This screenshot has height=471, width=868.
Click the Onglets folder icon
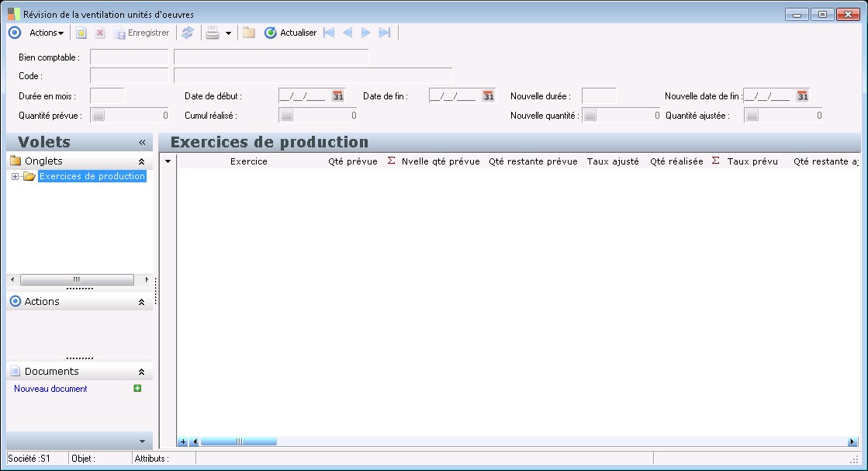[16, 161]
